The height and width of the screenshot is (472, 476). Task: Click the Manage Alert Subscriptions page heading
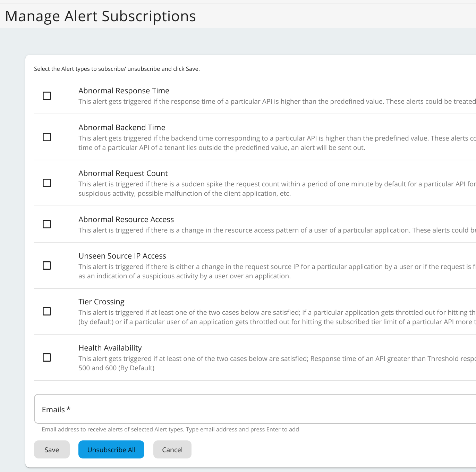[x=101, y=16]
